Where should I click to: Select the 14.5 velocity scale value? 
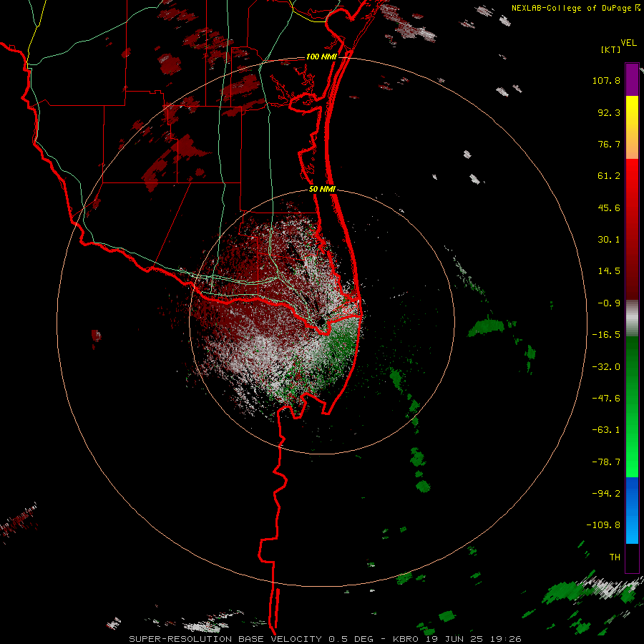(609, 271)
